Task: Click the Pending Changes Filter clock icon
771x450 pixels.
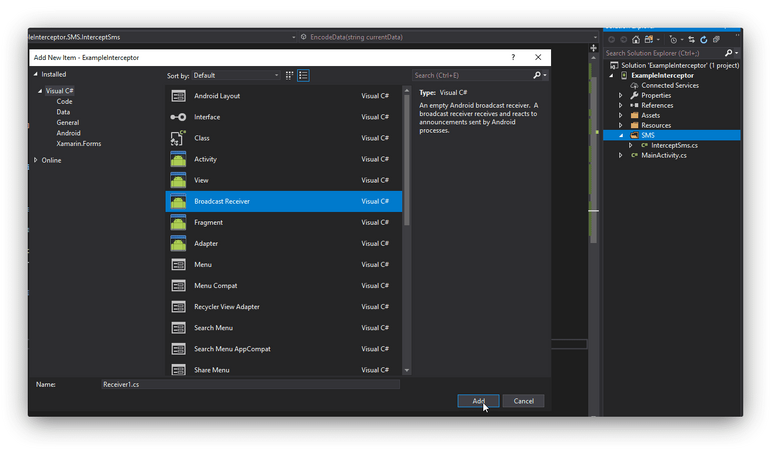Action: pyautogui.click(x=673, y=39)
